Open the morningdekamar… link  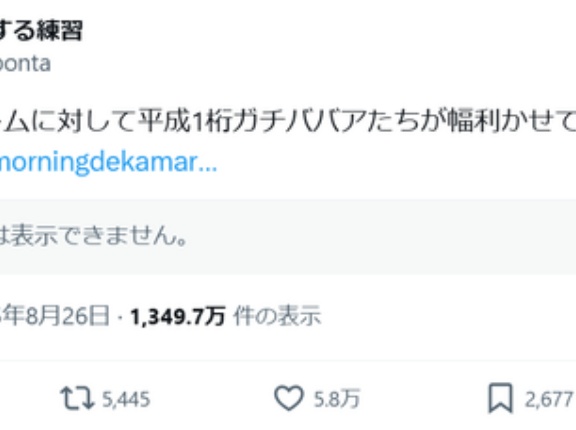pyautogui.click(x=108, y=162)
